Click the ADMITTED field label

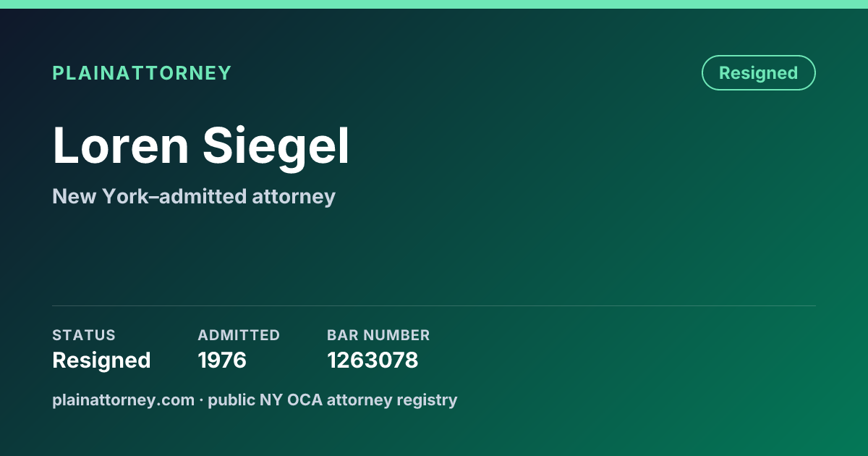239,335
